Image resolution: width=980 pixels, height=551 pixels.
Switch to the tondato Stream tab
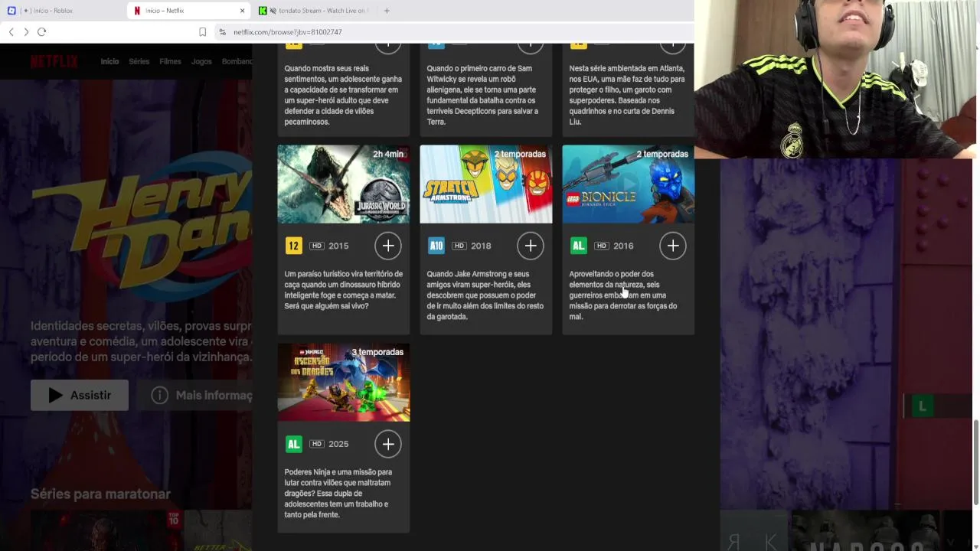[314, 11]
